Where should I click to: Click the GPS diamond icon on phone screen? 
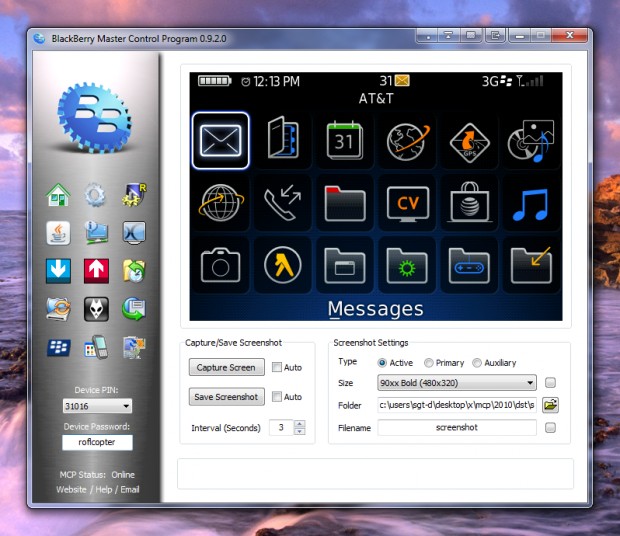pos(469,143)
